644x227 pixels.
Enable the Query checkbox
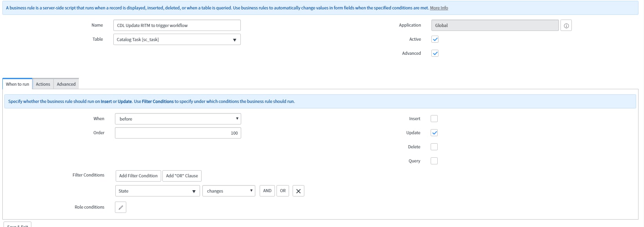pyautogui.click(x=434, y=161)
